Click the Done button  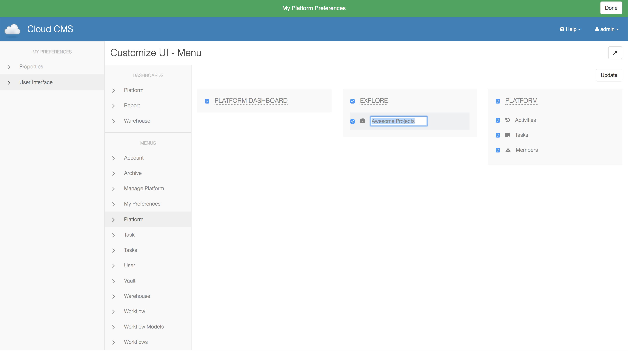coord(611,8)
